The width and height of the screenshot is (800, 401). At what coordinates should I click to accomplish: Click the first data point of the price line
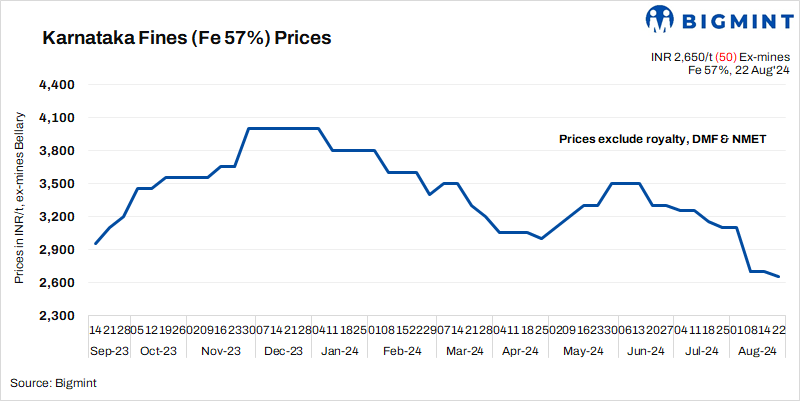coord(95,244)
